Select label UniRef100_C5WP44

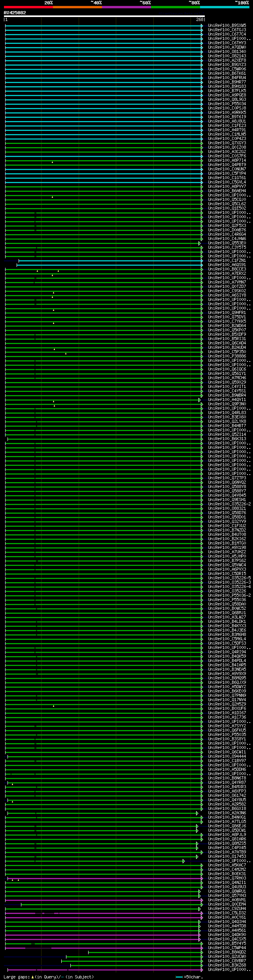tap(227, 948)
